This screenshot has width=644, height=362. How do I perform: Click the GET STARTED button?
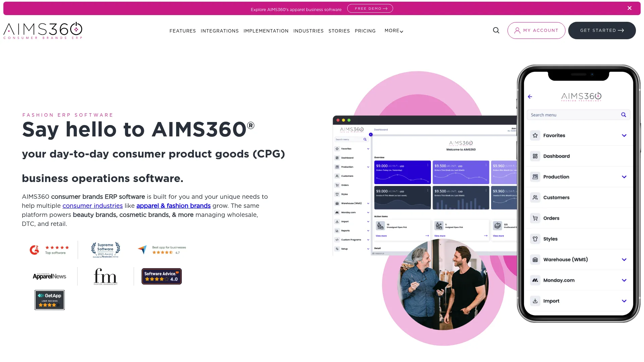pos(602,31)
